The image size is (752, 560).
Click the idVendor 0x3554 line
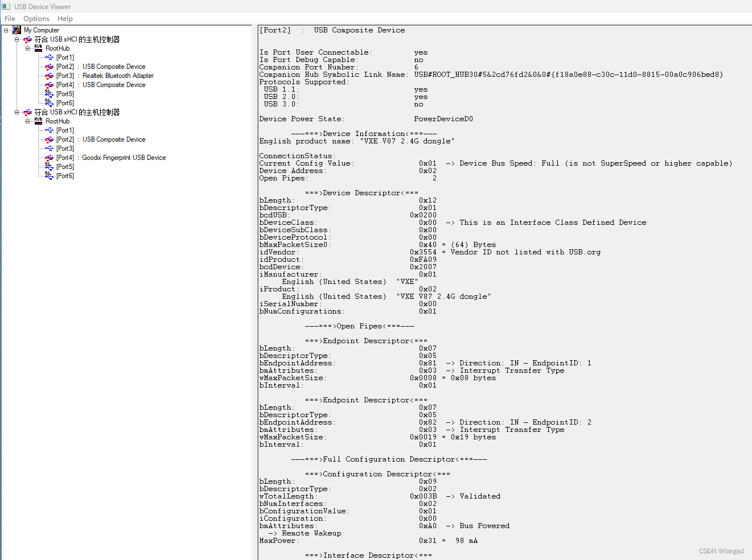click(x=430, y=252)
